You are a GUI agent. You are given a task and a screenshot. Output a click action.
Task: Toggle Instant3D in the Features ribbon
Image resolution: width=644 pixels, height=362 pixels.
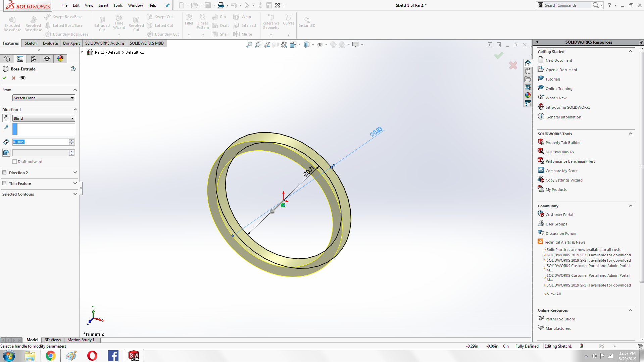pos(307,22)
